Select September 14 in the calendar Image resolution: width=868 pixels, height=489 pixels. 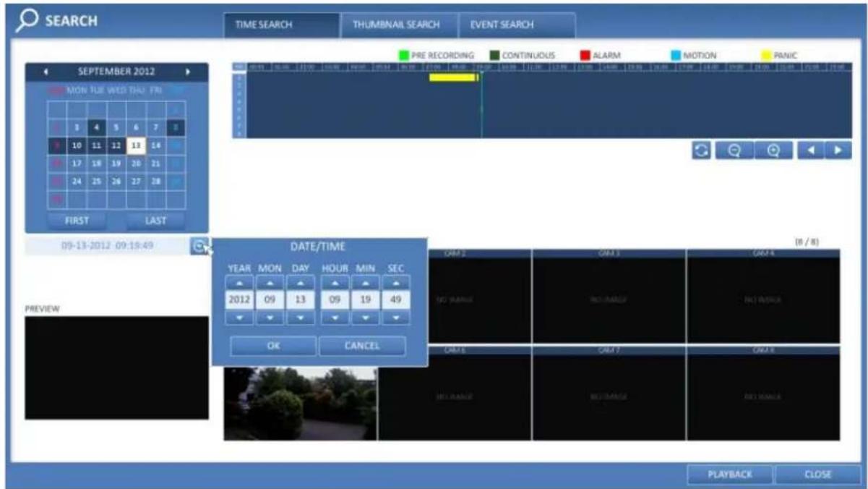click(x=157, y=145)
